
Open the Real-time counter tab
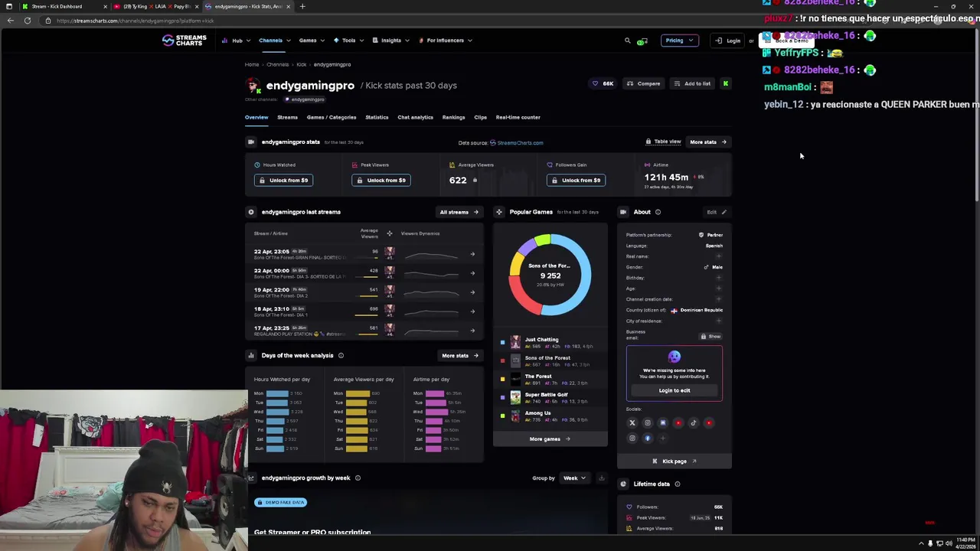tap(518, 117)
